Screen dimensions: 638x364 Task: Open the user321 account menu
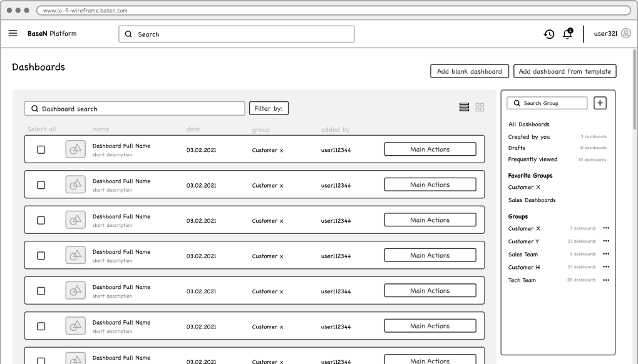point(605,33)
